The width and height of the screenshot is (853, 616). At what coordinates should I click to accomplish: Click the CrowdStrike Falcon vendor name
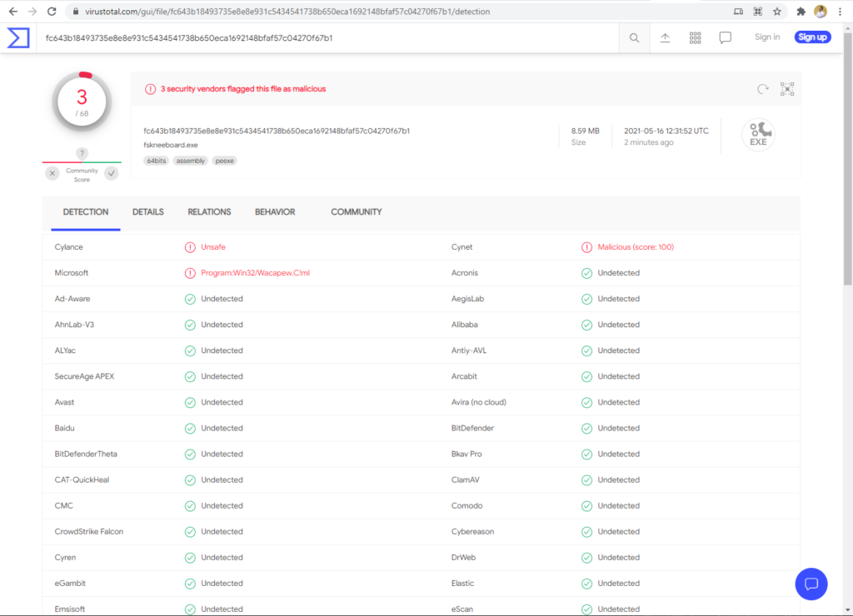[x=88, y=532]
